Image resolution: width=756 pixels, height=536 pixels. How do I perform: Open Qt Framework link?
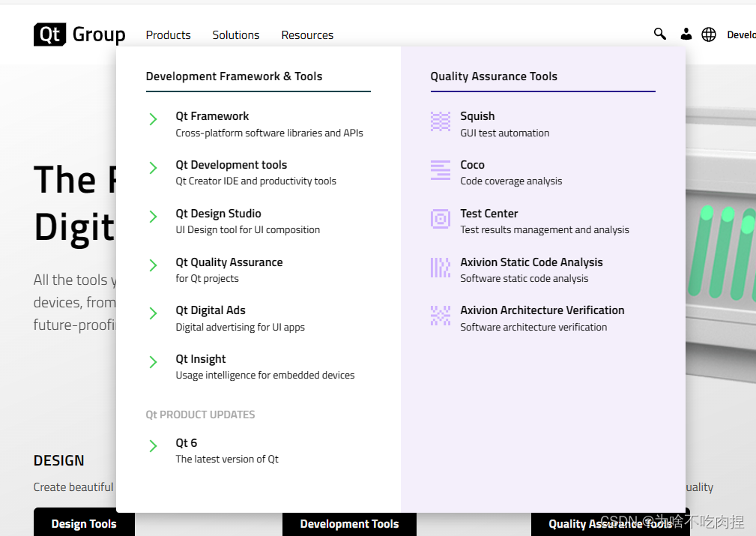click(x=212, y=116)
